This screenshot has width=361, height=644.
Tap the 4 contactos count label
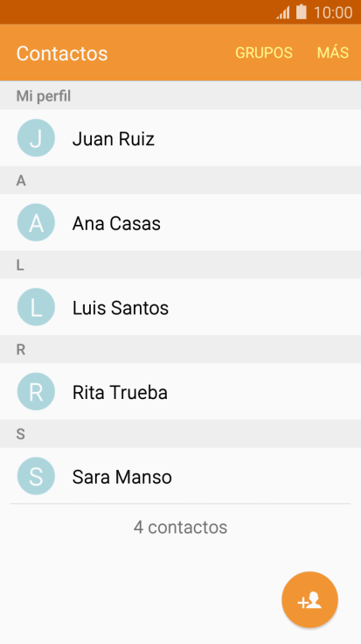(180, 528)
